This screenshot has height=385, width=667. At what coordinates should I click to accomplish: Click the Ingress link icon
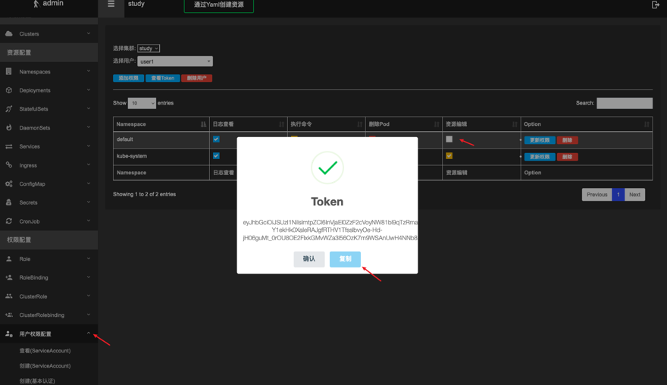(x=9, y=165)
